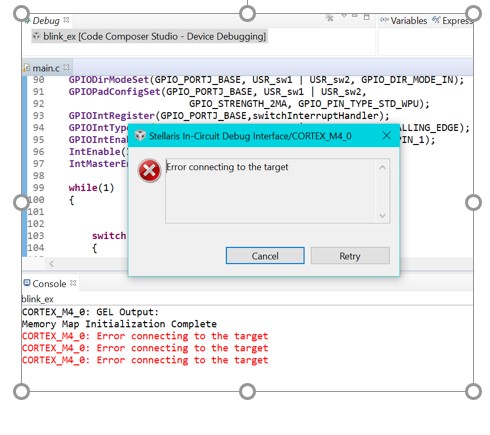Close the Stellaris Debug Interface dialog
Image resolution: width=490 pixels, height=435 pixels.
click(x=387, y=135)
